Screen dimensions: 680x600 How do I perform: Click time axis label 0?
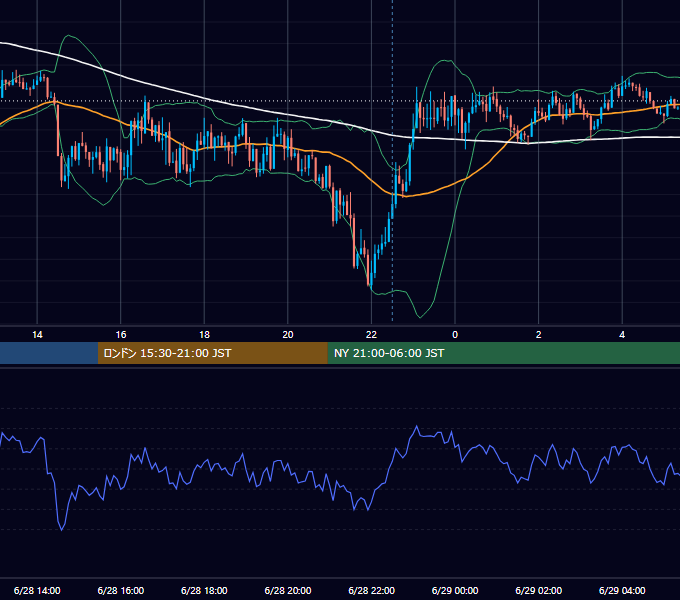pyautogui.click(x=455, y=335)
